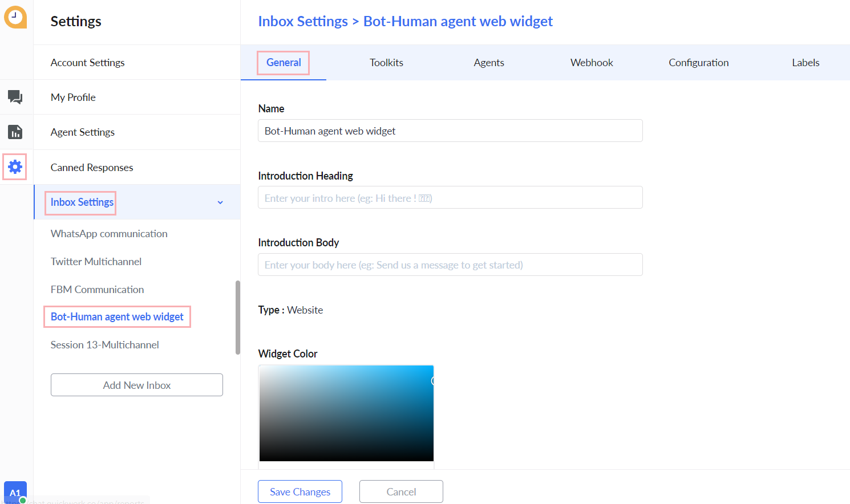
Task: Open the Labels tab
Action: point(806,63)
